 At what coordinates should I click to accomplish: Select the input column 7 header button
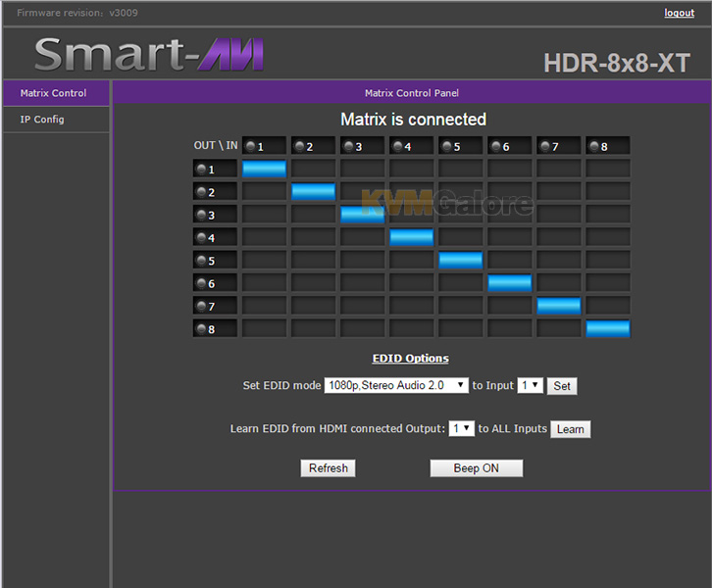coord(559,146)
